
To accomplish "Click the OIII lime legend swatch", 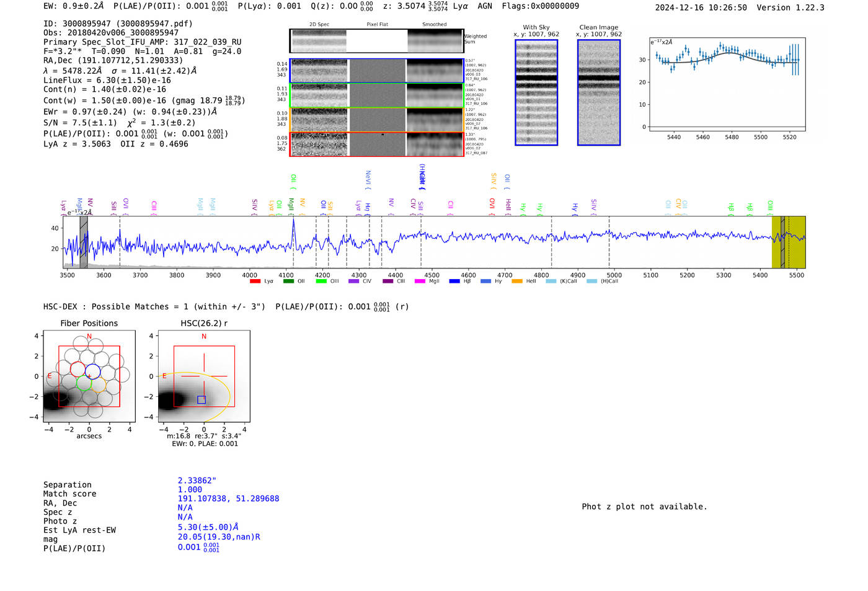I will point(321,282).
